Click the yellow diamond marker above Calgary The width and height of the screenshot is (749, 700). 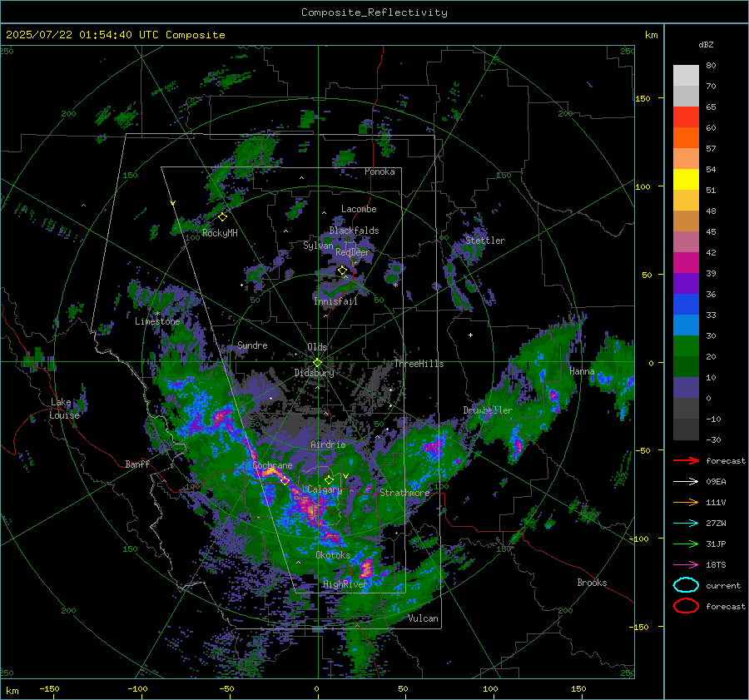point(329,479)
